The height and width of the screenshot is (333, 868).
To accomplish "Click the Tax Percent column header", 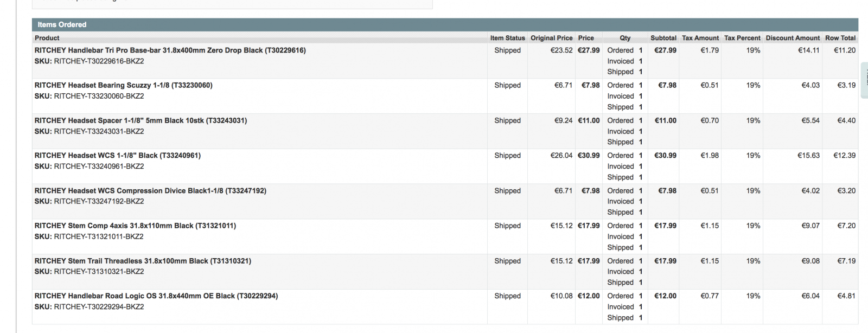I will click(x=742, y=38).
